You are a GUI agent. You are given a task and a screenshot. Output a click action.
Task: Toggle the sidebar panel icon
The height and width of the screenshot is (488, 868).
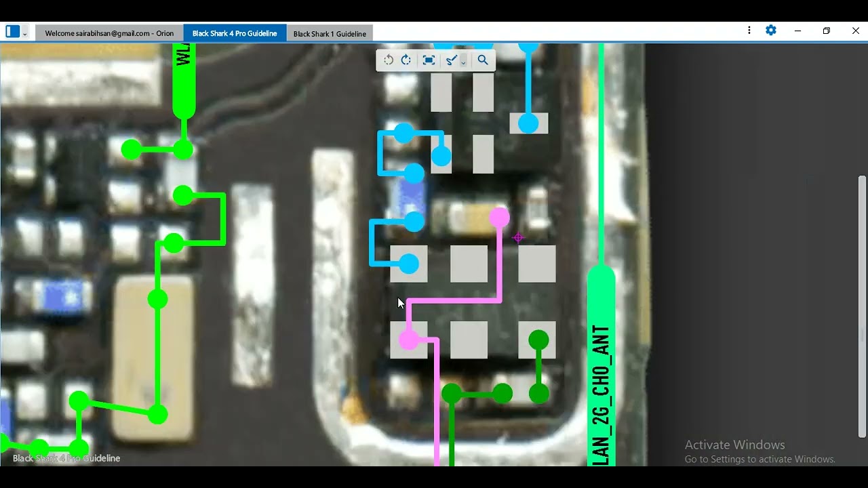click(12, 32)
